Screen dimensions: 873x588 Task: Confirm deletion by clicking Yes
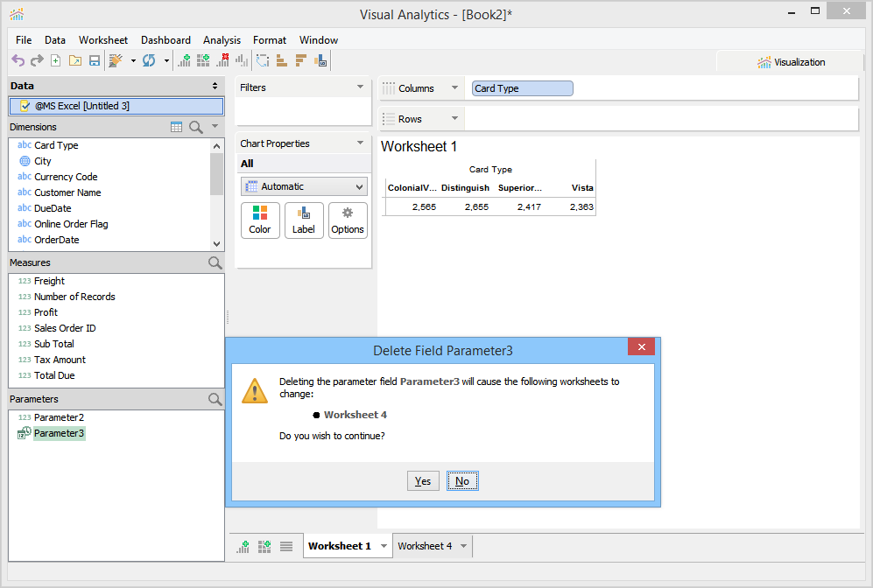point(423,481)
